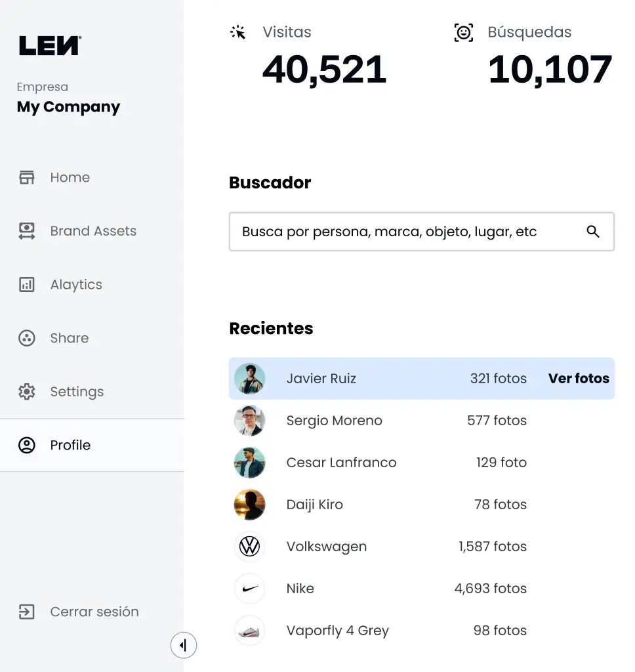Click the 10,107 searches number
Screen dimensions: 635x672
(550, 70)
